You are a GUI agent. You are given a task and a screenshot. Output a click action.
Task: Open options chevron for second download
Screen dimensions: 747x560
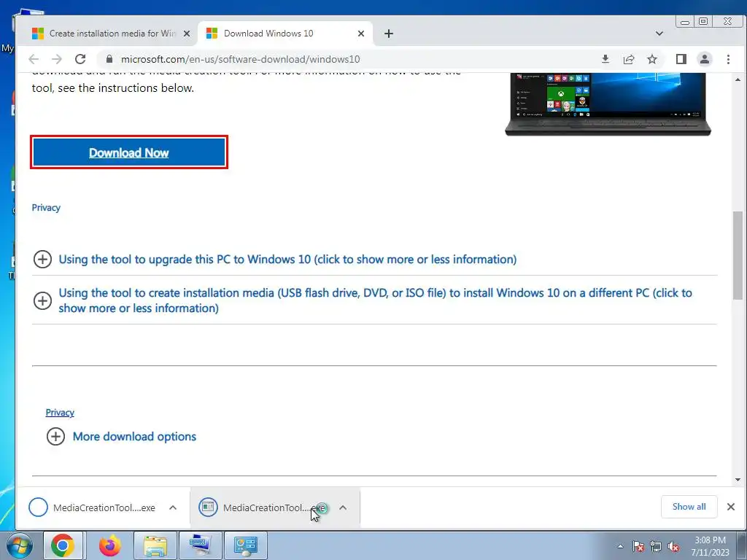[343, 507]
